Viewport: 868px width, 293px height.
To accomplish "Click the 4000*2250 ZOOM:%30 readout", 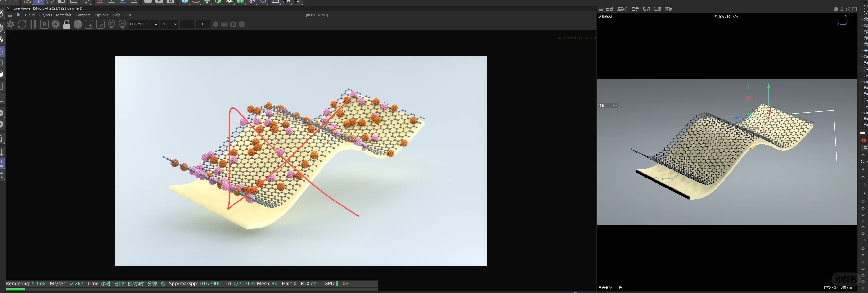I will tap(577, 38).
